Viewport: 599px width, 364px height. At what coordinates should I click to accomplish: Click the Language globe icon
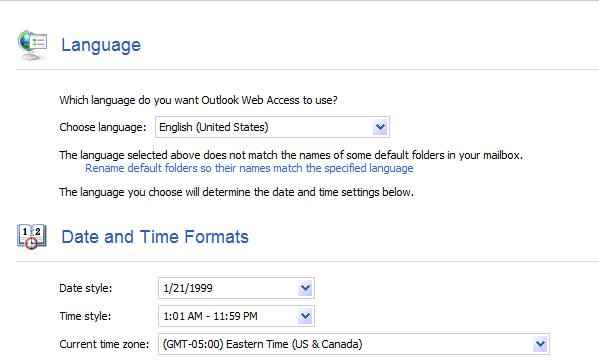32,45
